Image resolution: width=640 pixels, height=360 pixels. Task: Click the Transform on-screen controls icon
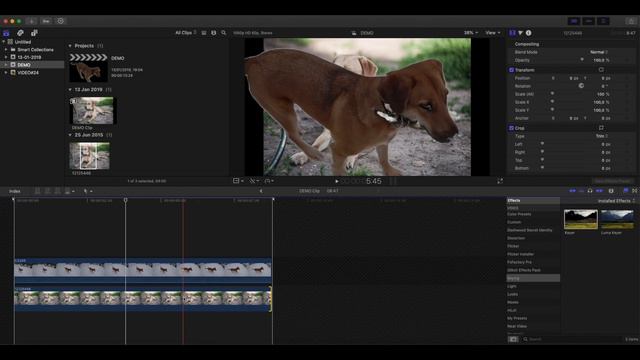pyautogui.click(x=601, y=70)
